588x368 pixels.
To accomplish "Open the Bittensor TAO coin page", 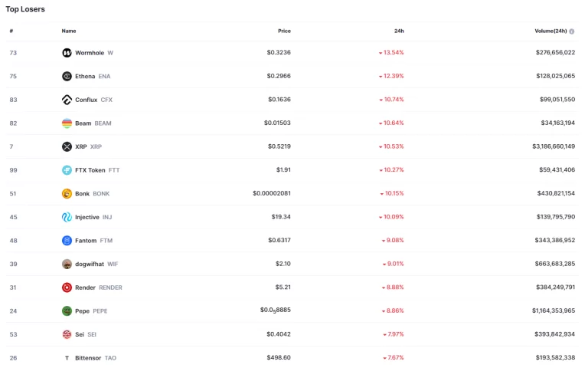I will (90, 358).
